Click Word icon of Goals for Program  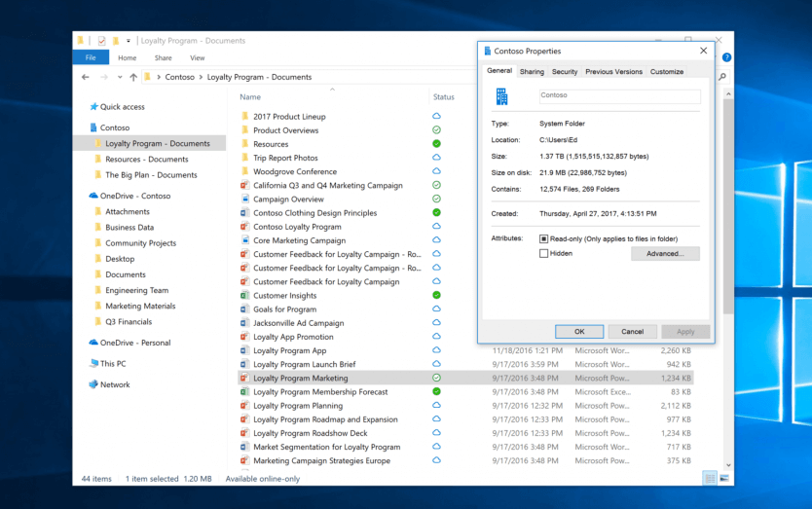pos(244,309)
